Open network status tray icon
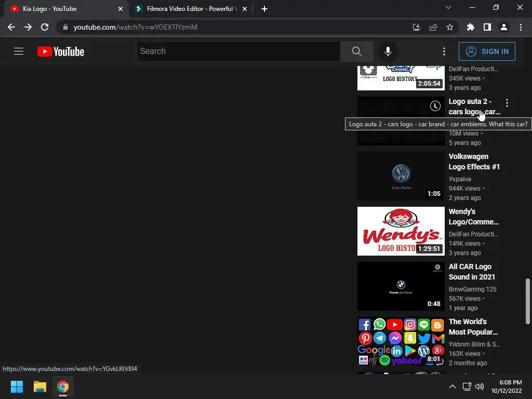Image resolution: width=532 pixels, height=399 pixels. pyautogui.click(x=467, y=387)
